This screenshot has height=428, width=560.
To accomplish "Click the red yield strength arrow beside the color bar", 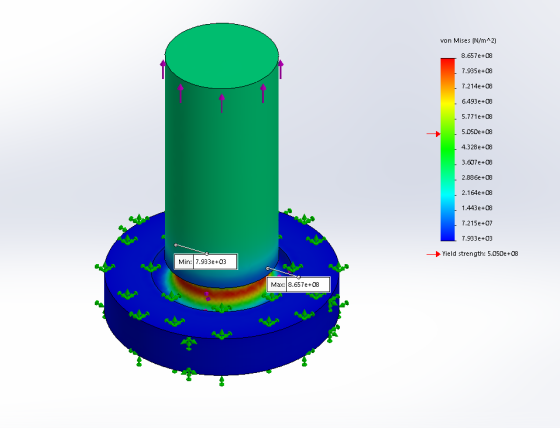I will (x=434, y=134).
